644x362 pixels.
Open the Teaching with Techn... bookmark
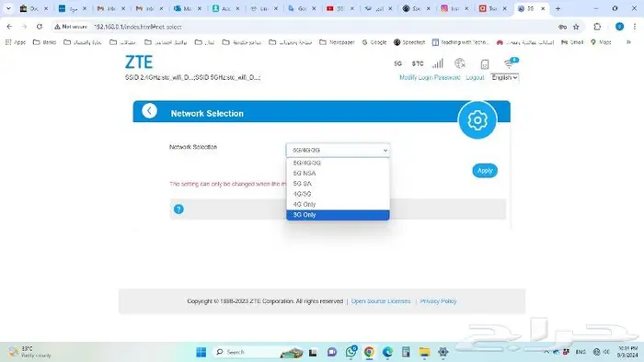tap(460, 42)
